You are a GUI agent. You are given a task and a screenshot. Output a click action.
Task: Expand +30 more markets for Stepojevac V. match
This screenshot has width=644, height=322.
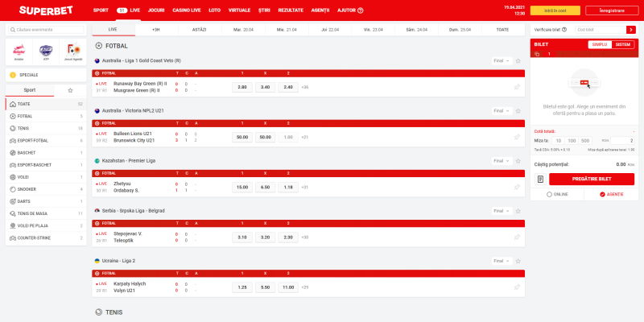[305, 237]
